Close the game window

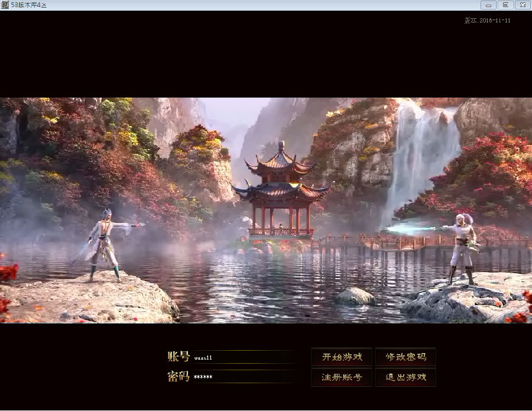523,5
